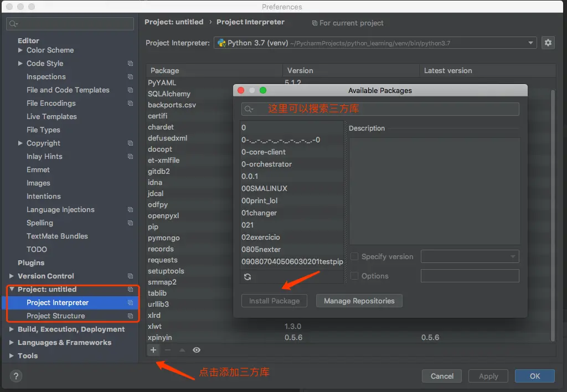The width and height of the screenshot is (567, 392).
Task: Click the reload packages list icon
Action: [x=248, y=277]
